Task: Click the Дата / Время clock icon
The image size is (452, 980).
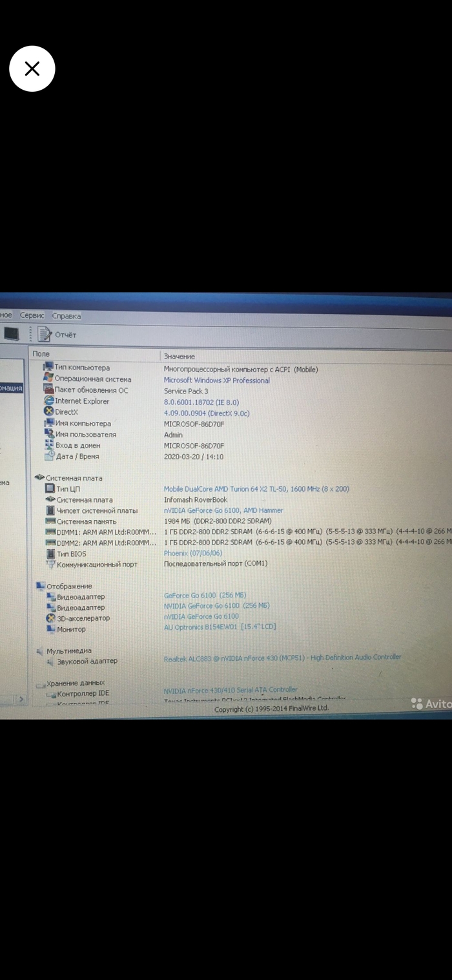Action: (50, 456)
